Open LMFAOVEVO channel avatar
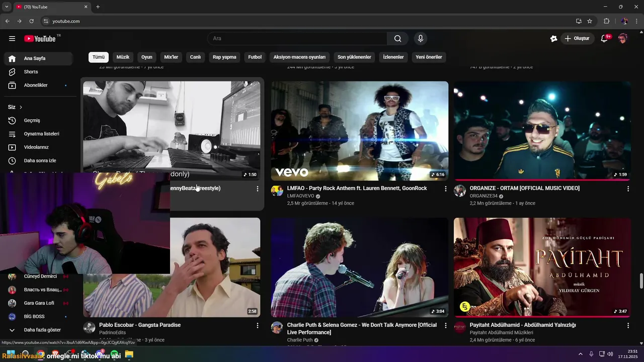The width and height of the screenshot is (644, 362). [277, 191]
